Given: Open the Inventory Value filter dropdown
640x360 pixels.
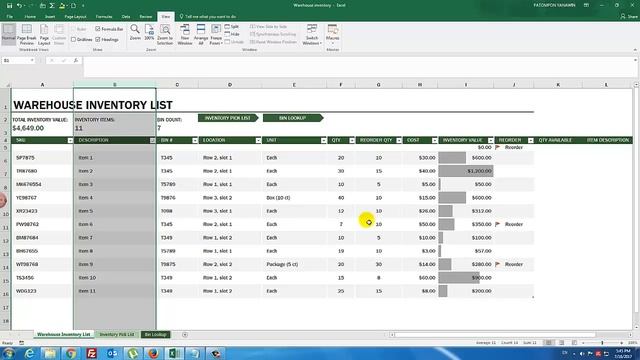Looking at the screenshot, I should (x=491, y=140).
